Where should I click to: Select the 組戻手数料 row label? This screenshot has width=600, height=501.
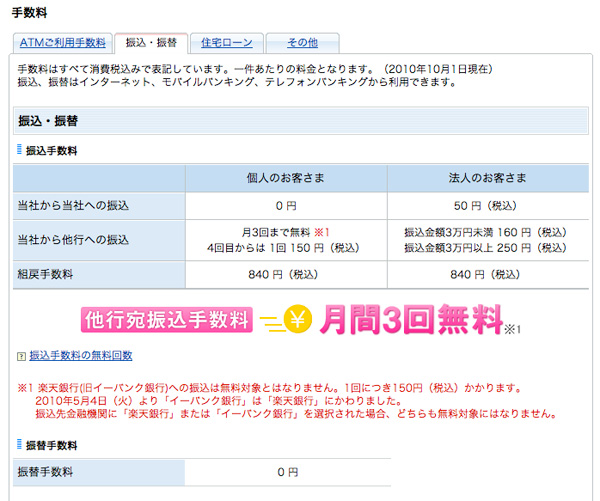click(x=47, y=274)
